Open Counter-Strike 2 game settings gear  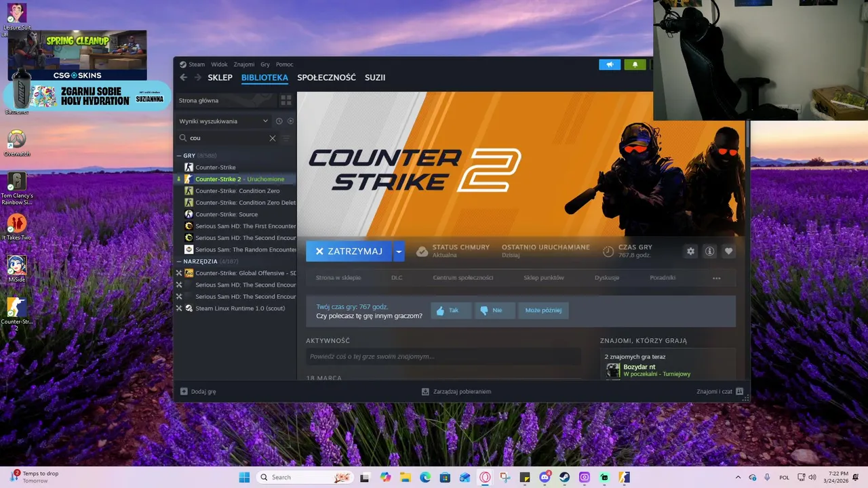click(x=690, y=251)
